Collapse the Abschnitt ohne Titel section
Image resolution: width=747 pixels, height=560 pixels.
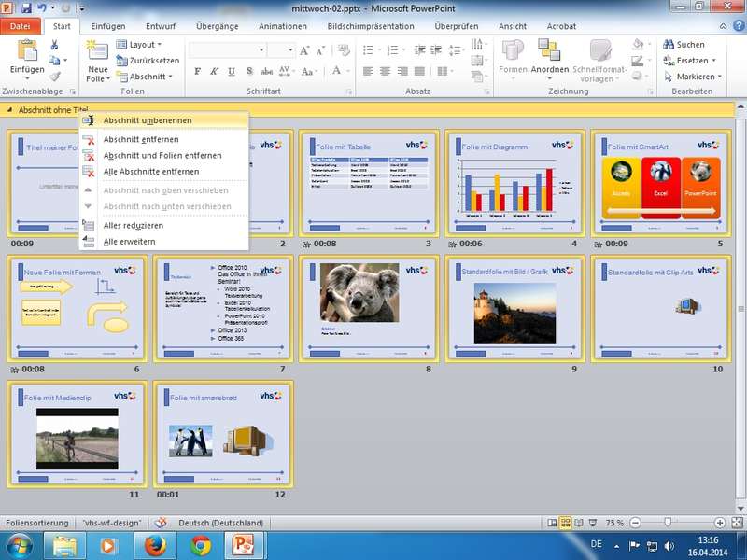click(x=8, y=110)
